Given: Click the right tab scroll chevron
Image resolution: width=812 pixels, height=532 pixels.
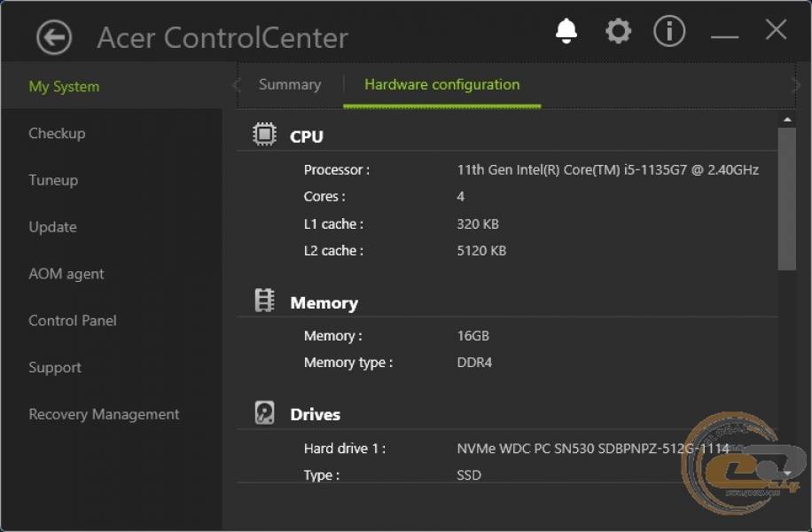Looking at the screenshot, I should pyautogui.click(x=796, y=84).
